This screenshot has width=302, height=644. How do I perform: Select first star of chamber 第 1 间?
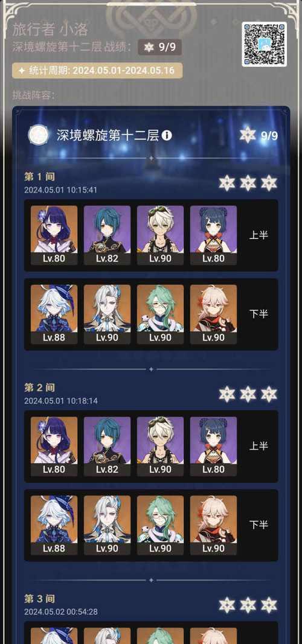click(x=227, y=183)
